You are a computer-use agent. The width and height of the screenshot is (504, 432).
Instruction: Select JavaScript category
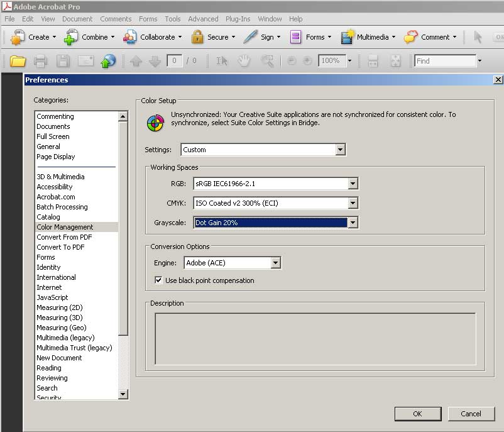(77, 297)
